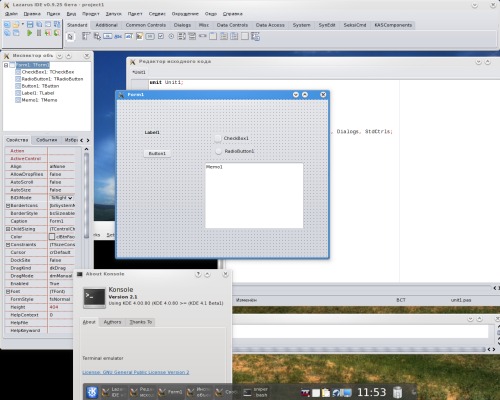Screen dimensions: 500x400
Task: Select the pointer tool in component palette
Action: pos(70,37)
